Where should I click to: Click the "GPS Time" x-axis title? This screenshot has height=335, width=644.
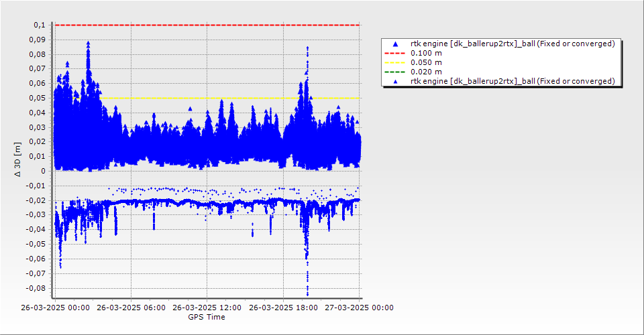207,317
